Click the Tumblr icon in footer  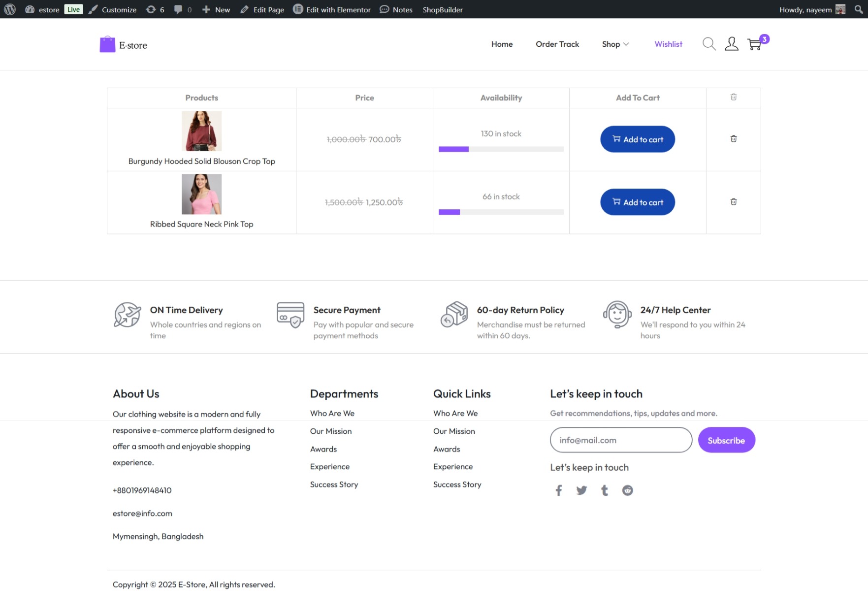[605, 490]
